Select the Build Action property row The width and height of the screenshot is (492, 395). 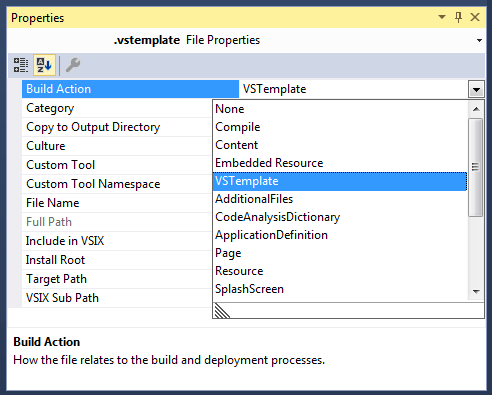(x=130, y=89)
